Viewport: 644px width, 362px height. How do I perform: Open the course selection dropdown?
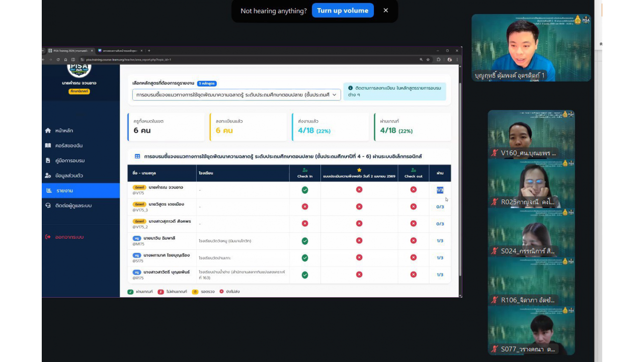(236, 95)
